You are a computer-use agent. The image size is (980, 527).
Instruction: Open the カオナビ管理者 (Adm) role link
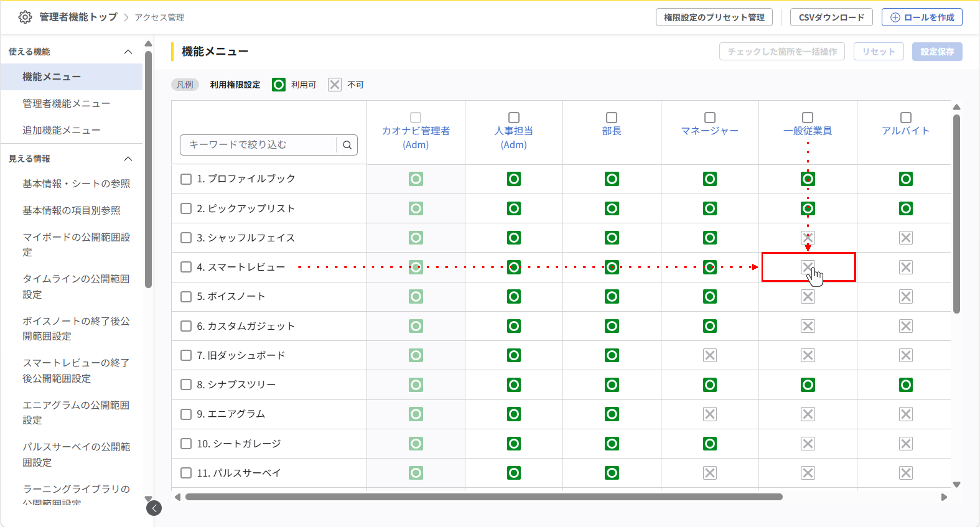415,138
